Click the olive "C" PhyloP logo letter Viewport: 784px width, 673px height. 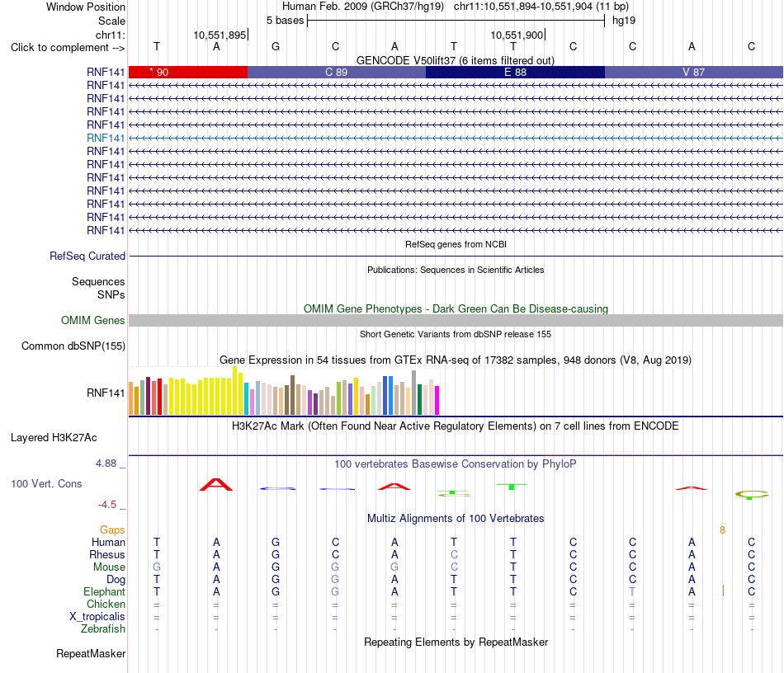coord(752,495)
